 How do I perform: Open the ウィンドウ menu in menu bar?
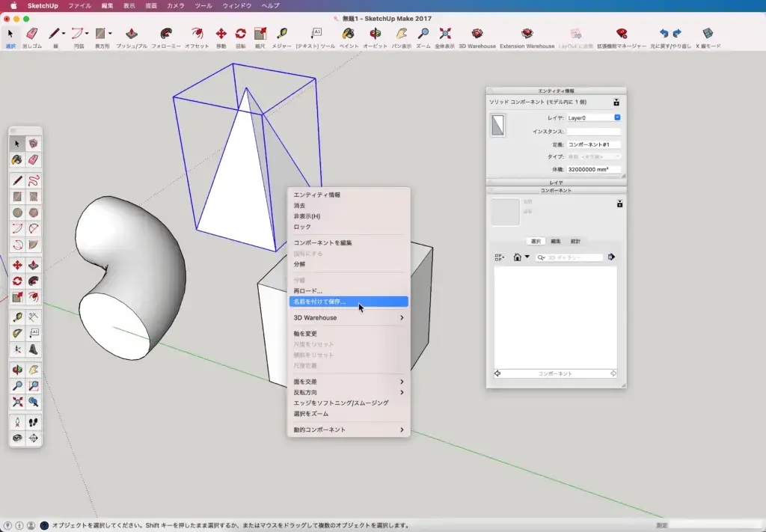click(x=237, y=6)
